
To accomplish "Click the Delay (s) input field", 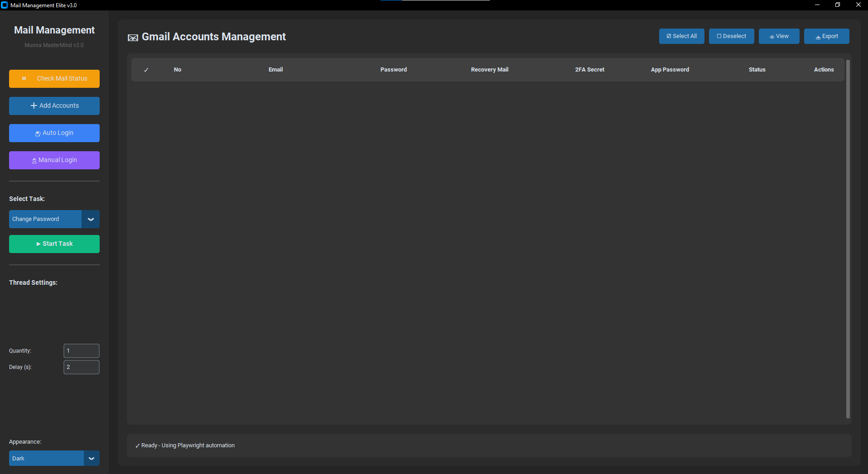I will point(82,367).
